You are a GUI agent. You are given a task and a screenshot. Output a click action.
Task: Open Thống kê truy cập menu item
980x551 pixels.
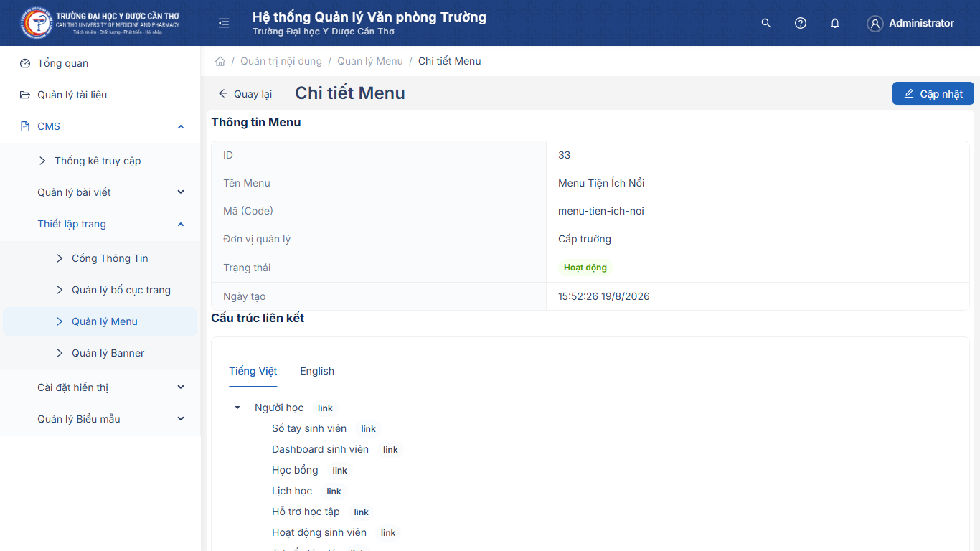tap(100, 161)
